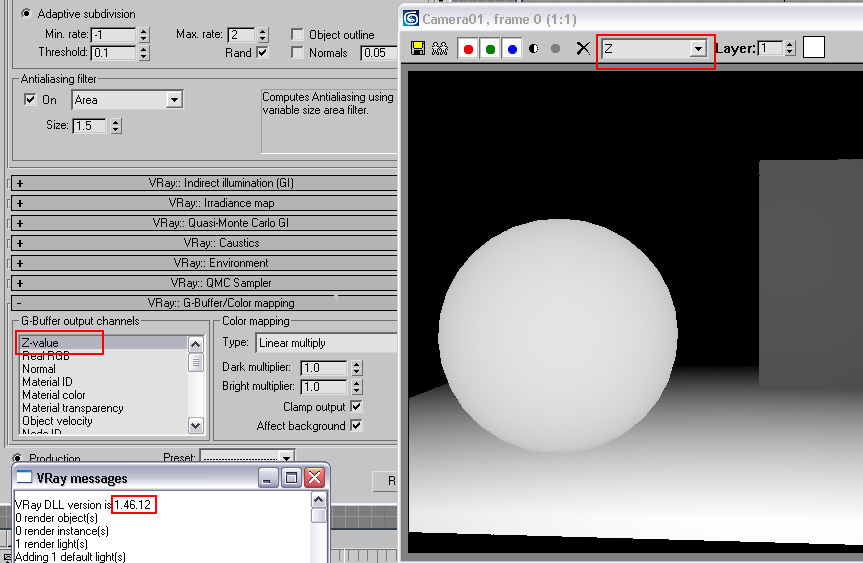Image resolution: width=863 pixels, height=563 pixels.
Task: Click the Threshold input field
Action: [113, 53]
